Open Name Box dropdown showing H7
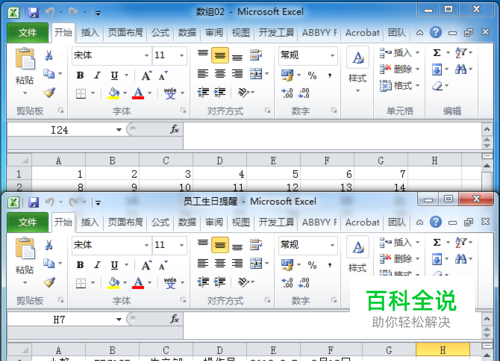 [119, 319]
